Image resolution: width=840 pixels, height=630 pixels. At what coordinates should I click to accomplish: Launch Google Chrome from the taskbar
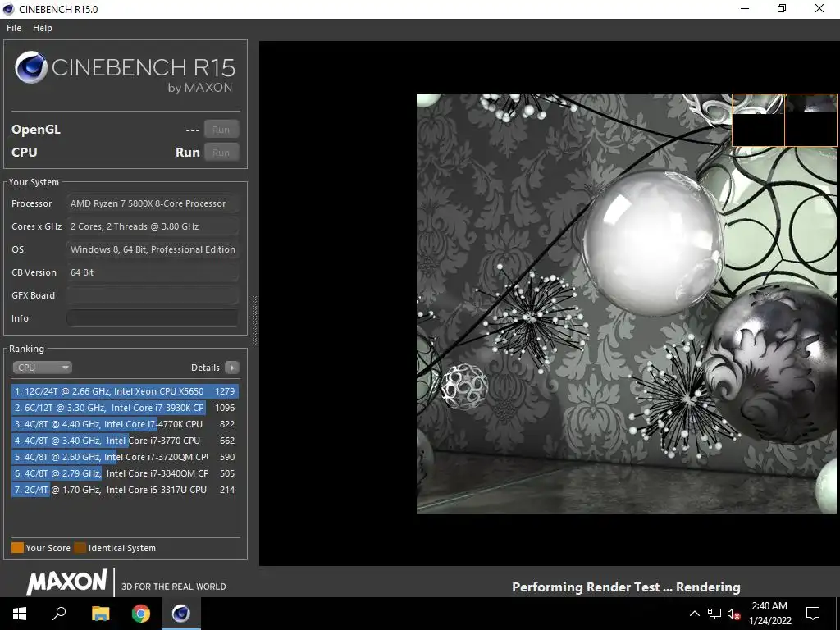[141, 614]
